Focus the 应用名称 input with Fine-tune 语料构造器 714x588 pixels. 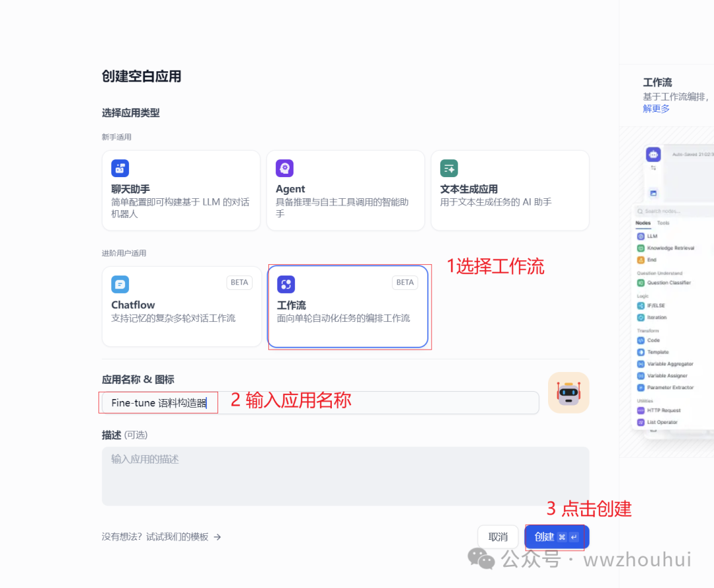320,403
